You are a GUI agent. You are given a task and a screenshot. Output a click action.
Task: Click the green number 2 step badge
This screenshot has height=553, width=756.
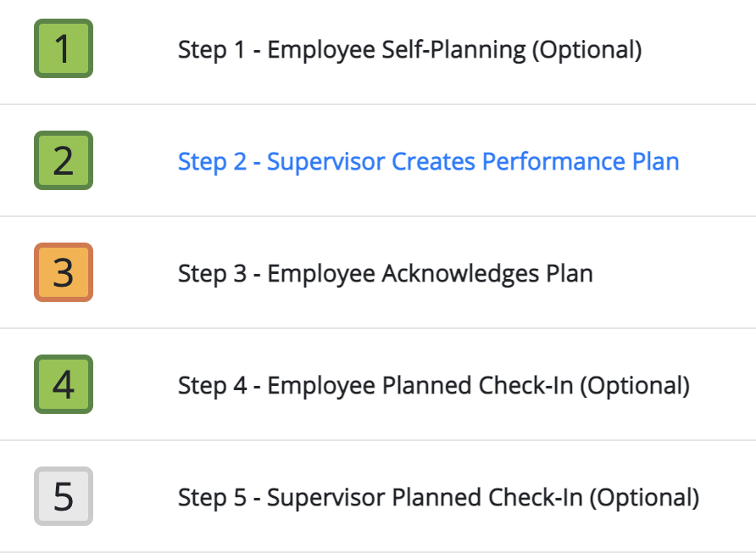(x=64, y=160)
